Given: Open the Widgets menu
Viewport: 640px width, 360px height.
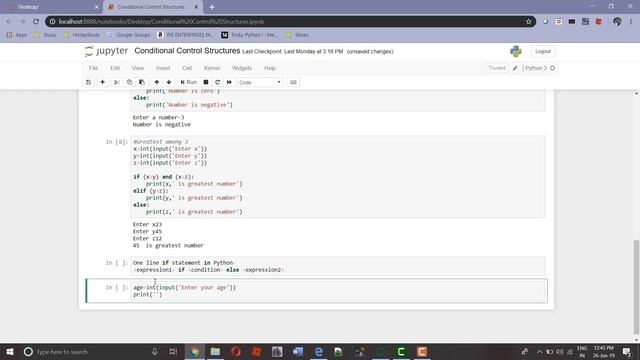Looking at the screenshot, I should 242,68.
